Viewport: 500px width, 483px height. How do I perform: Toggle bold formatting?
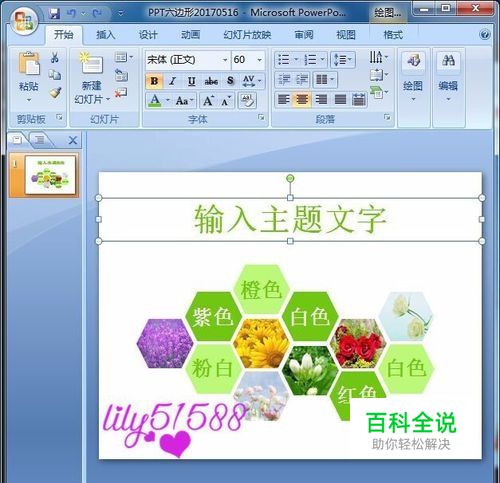point(154,81)
